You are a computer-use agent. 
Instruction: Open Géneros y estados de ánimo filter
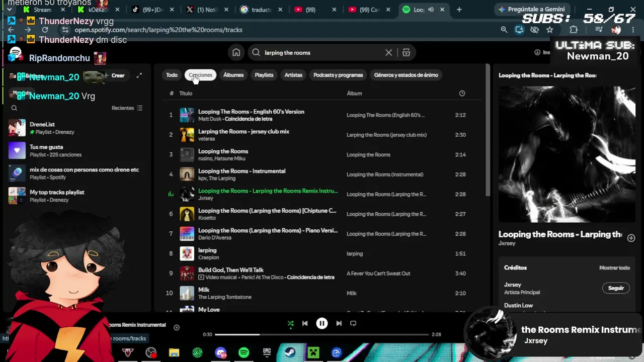pyautogui.click(x=406, y=75)
